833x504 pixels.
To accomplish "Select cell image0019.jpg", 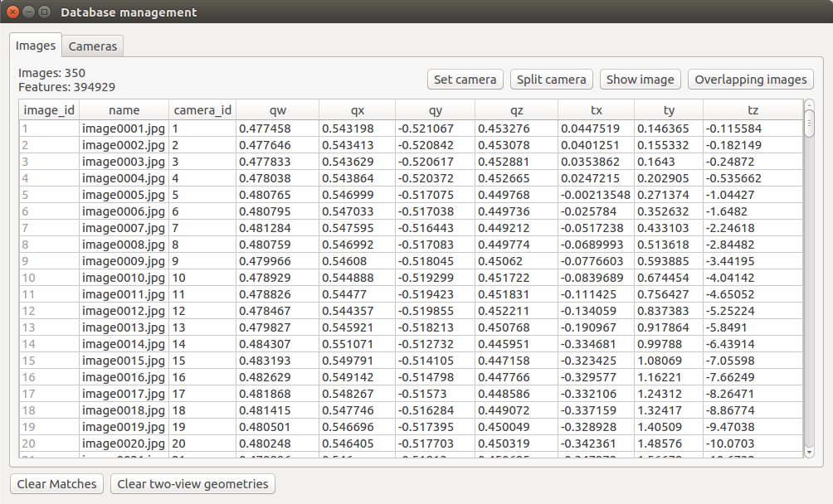I will coord(124,427).
